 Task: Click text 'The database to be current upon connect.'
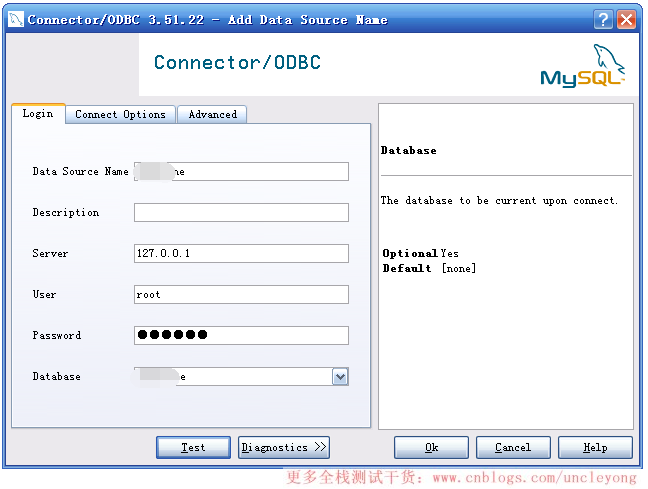(x=499, y=201)
